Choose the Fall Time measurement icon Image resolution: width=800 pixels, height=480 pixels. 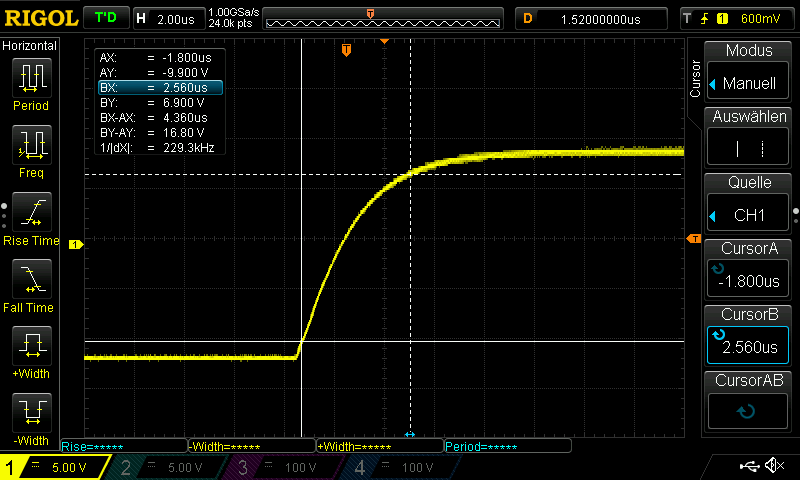click(x=30, y=286)
